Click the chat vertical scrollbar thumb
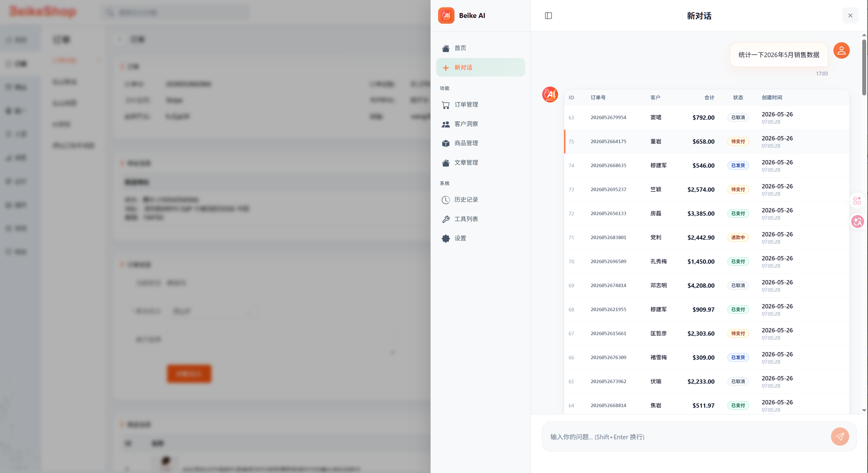Viewport: 868px width, 473px height. point(864,67)
